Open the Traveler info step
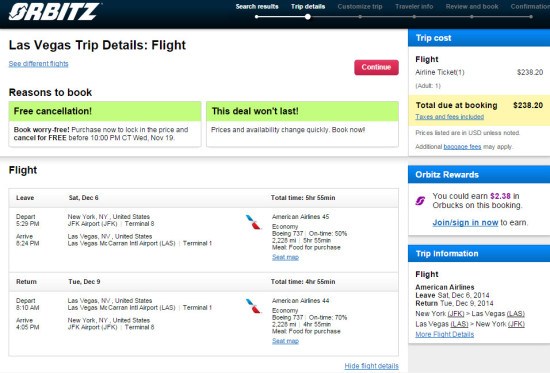Image resolution: width=550 pixels, height=373 pixels. click(414, 6)
